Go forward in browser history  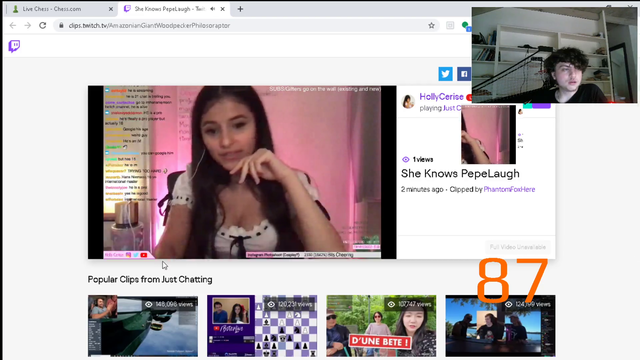[x=27, y=25]
